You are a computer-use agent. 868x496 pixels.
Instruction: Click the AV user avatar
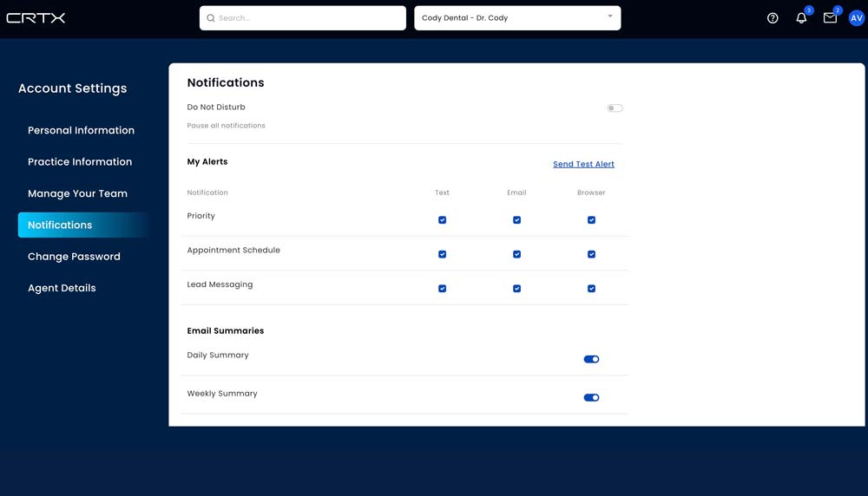[x=856, y=18]
